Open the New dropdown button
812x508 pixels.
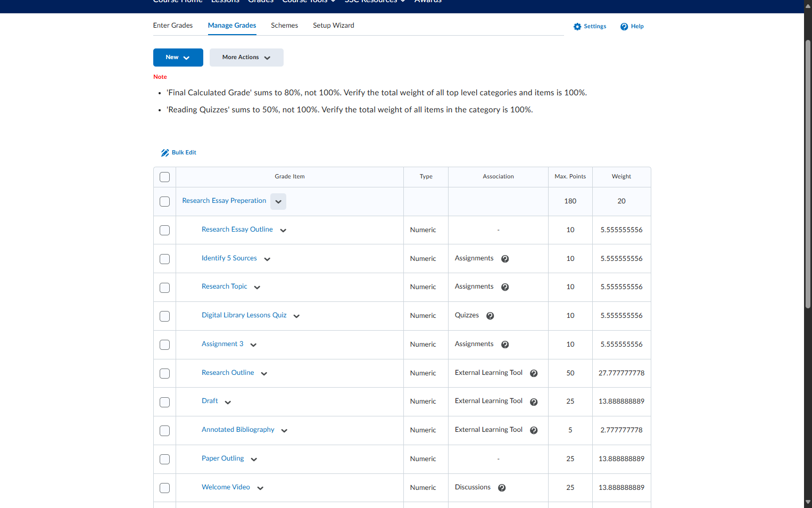178,58
